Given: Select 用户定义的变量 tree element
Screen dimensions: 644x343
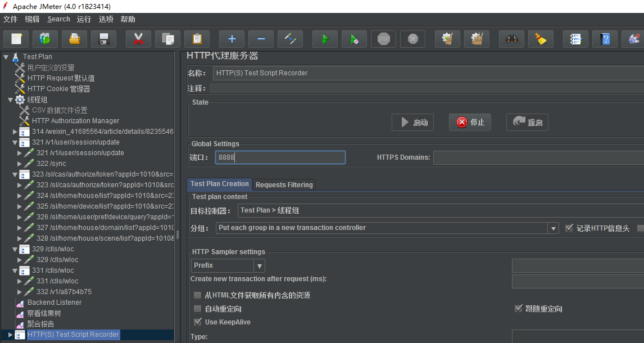Looking at the screenshot, I should (51, 67).
